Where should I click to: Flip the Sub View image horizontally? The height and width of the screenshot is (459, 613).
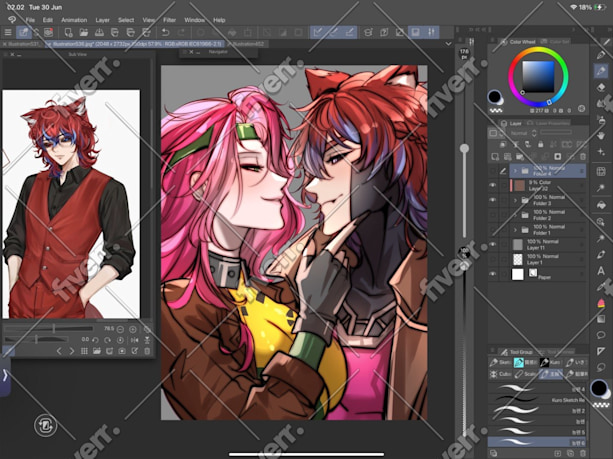point(134,340)
